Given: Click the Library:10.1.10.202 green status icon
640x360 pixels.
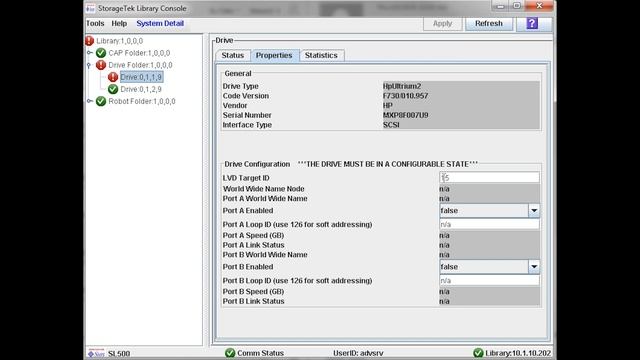Looking at the screenshot, I should click(478, 353).
